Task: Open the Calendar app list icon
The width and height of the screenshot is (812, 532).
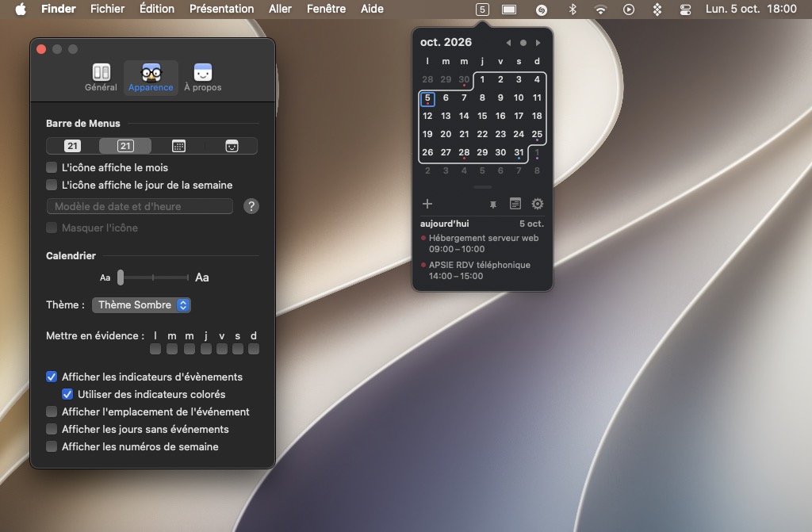Action: coord(515,204)
